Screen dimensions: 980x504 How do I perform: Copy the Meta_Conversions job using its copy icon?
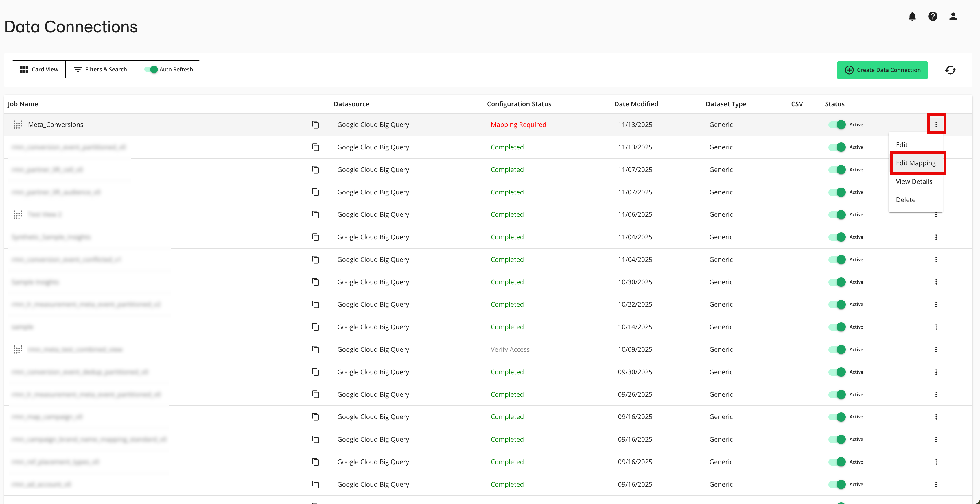coord(316,124)
